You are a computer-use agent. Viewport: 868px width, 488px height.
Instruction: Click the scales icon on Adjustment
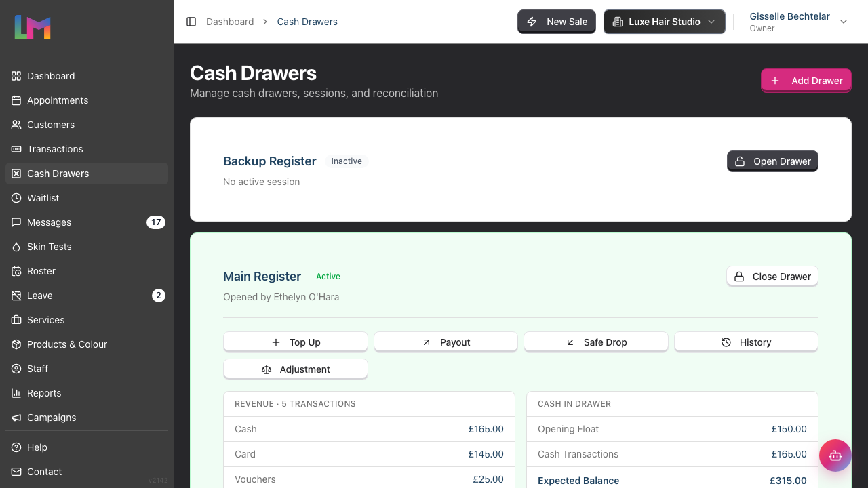coord(267,369)
